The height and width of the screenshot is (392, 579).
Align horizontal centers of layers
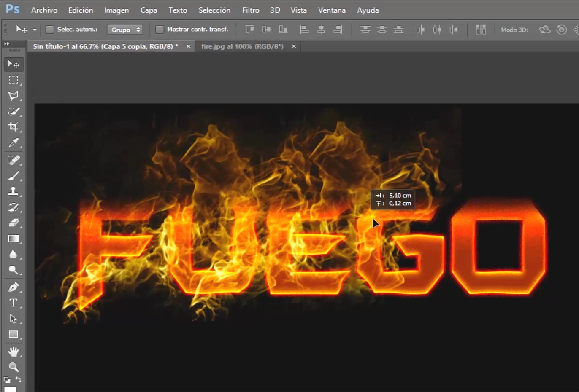click(x=321, y=30)
